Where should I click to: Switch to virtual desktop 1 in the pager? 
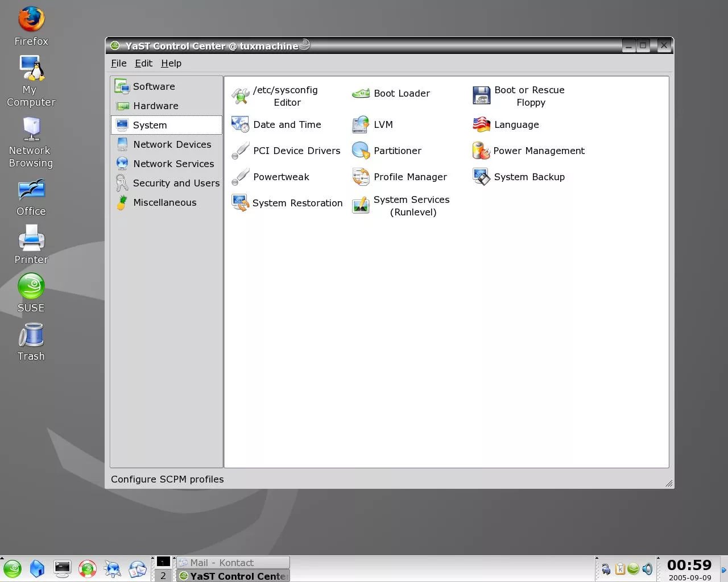[163, 562]
